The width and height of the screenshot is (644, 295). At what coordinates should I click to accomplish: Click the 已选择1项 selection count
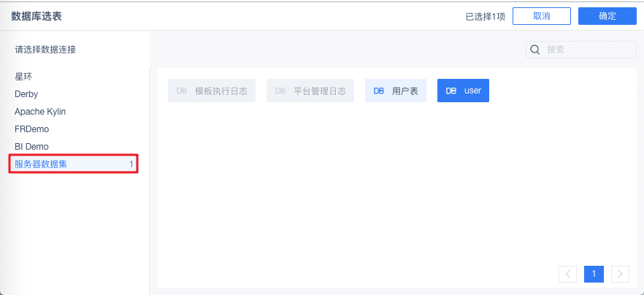coord(485,17)
